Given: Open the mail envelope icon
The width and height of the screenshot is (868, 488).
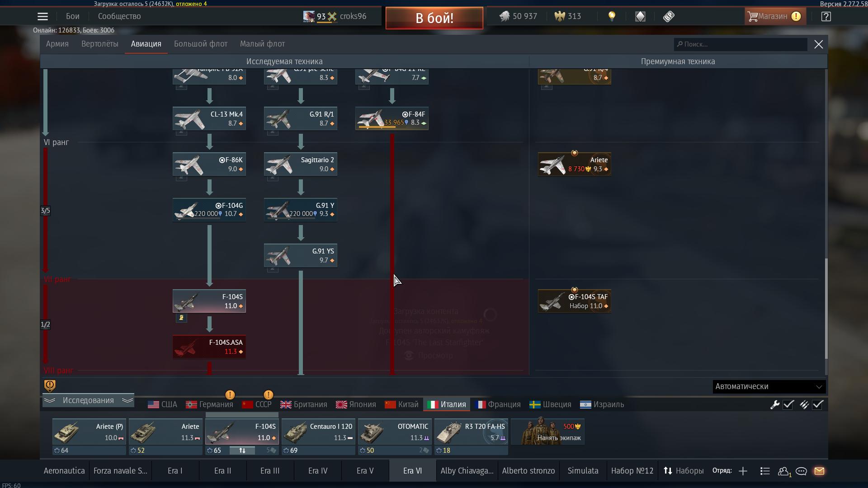Looking at the screenshot, I should tap(819, 471).
